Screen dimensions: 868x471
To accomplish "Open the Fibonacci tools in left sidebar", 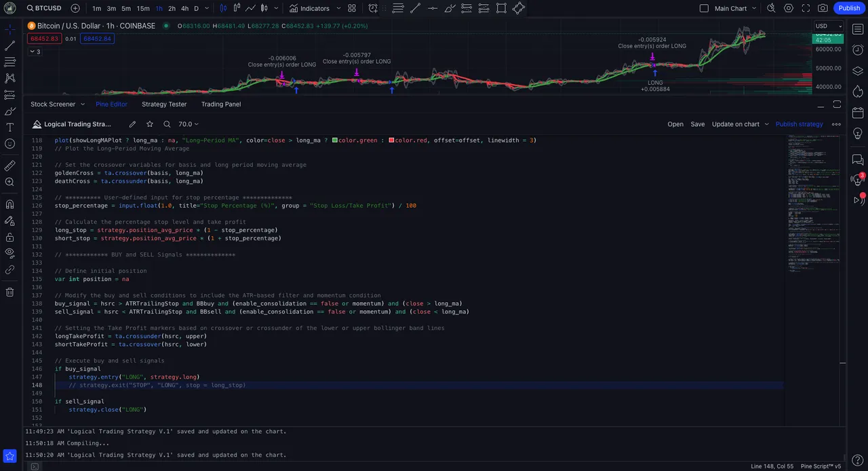I will pyautogui.click(x=9, y=62).
